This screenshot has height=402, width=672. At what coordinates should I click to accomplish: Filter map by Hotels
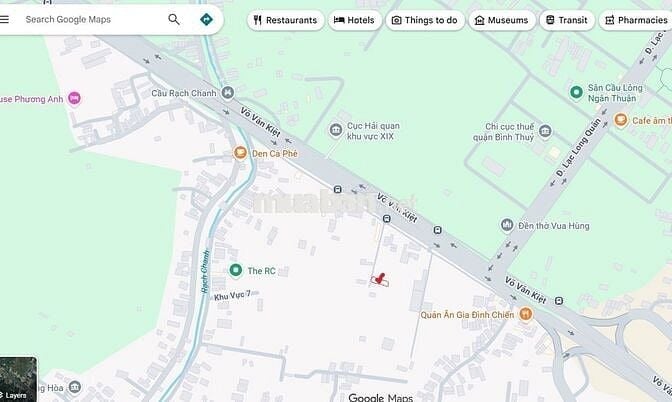pos(355,20)
